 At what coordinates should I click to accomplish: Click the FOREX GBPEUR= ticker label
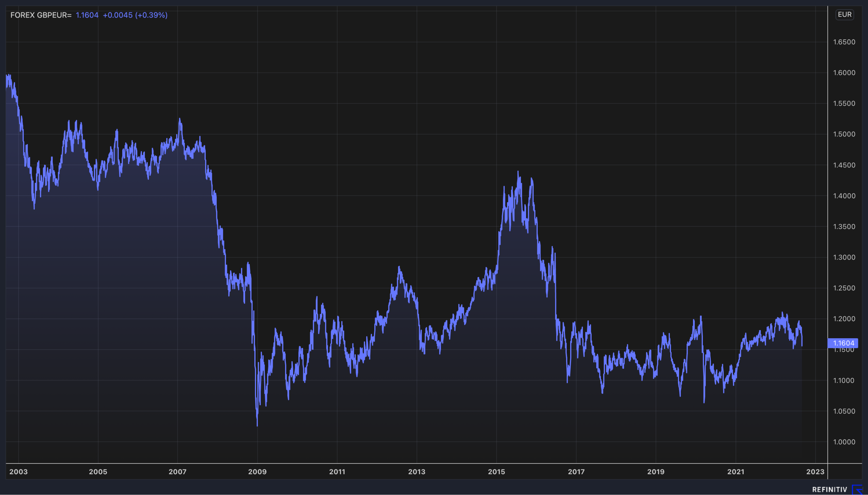coord(41,15)
